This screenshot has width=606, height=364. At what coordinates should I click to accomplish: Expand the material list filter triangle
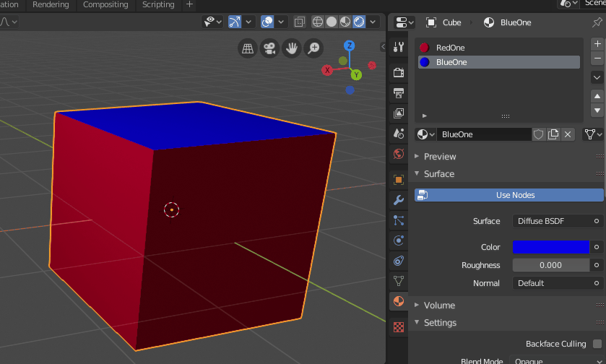pyautogui.click(x=425, y=116)
